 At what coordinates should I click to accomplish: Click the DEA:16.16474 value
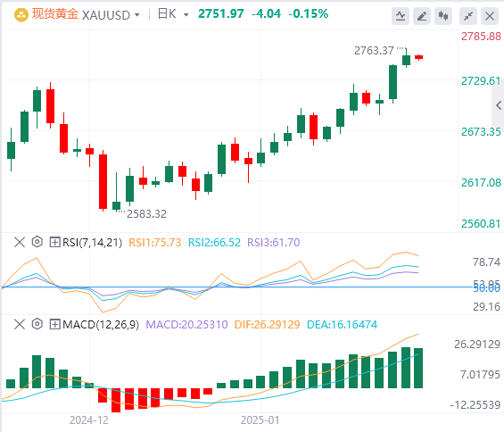(342, 325)
